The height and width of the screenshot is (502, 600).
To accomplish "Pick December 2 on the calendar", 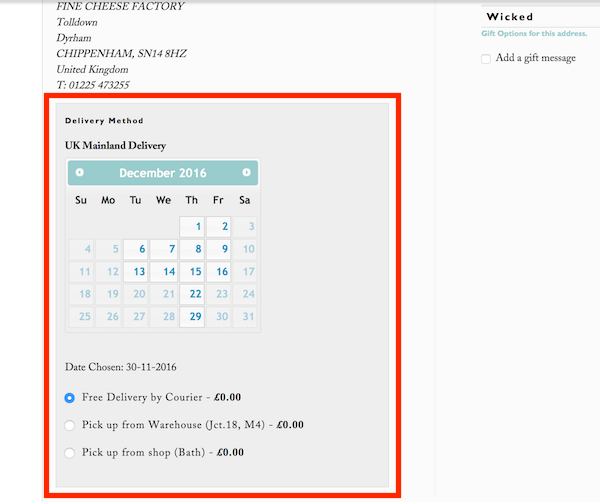I will (218, 227).
